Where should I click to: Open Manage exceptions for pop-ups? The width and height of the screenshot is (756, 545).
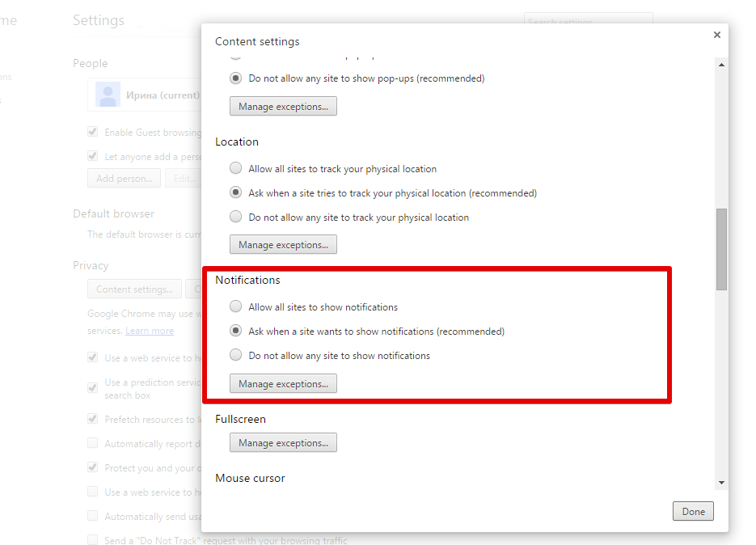point(283,107)
